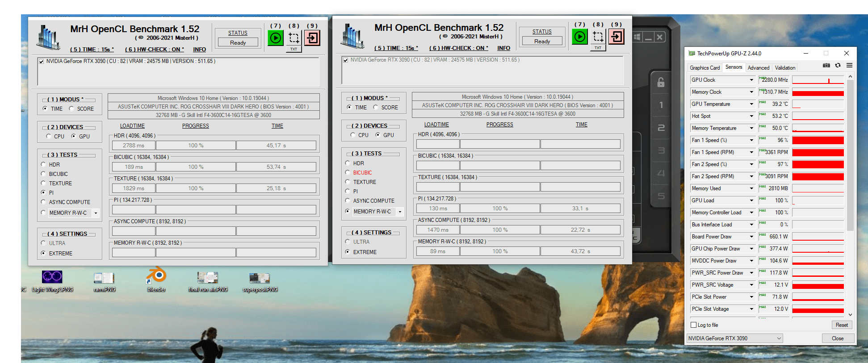Expand MEMORY R-W-C dropdown arrow, left benchmark

[96, 213]
